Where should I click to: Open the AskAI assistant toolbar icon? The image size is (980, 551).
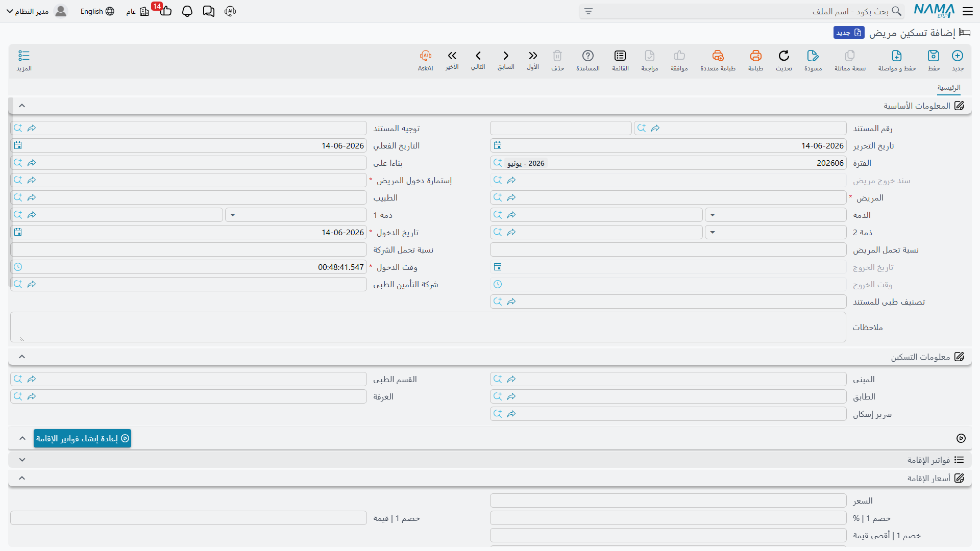pos(426,56)
